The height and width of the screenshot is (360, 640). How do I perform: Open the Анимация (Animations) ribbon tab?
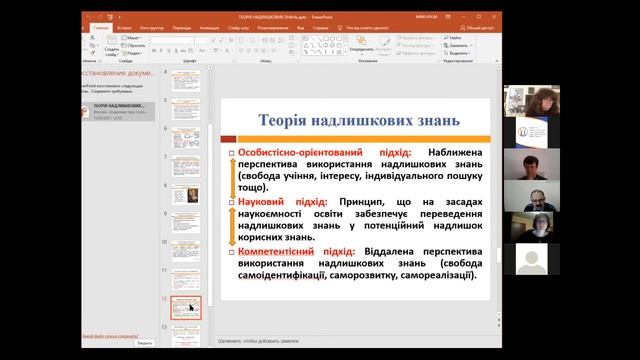(209, 28)
